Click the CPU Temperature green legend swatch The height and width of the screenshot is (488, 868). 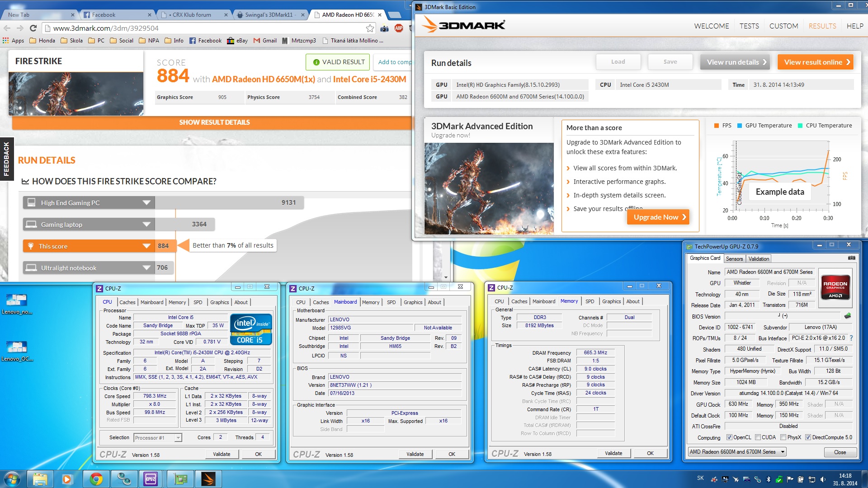(800, 126)
